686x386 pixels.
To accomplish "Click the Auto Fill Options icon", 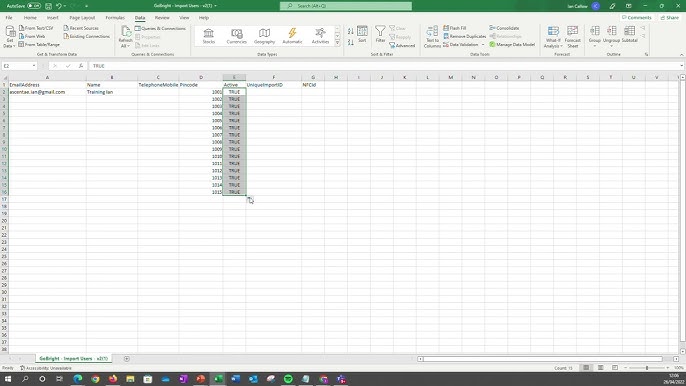I will click(250, 200).
